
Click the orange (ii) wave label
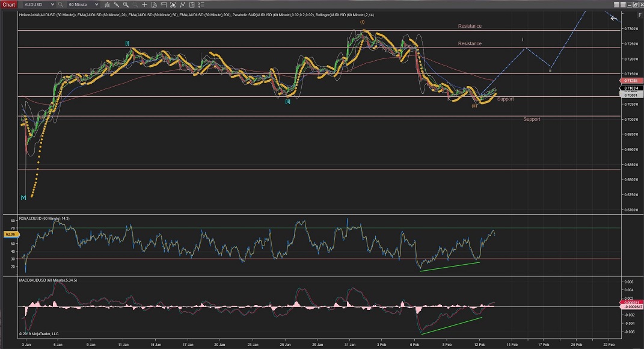click(474, 106)
